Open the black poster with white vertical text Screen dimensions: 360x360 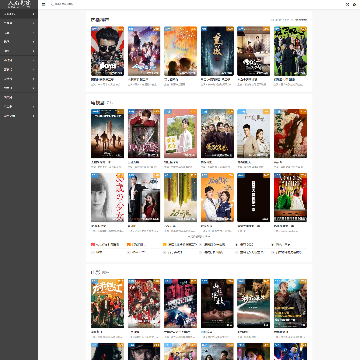[254, 197]
